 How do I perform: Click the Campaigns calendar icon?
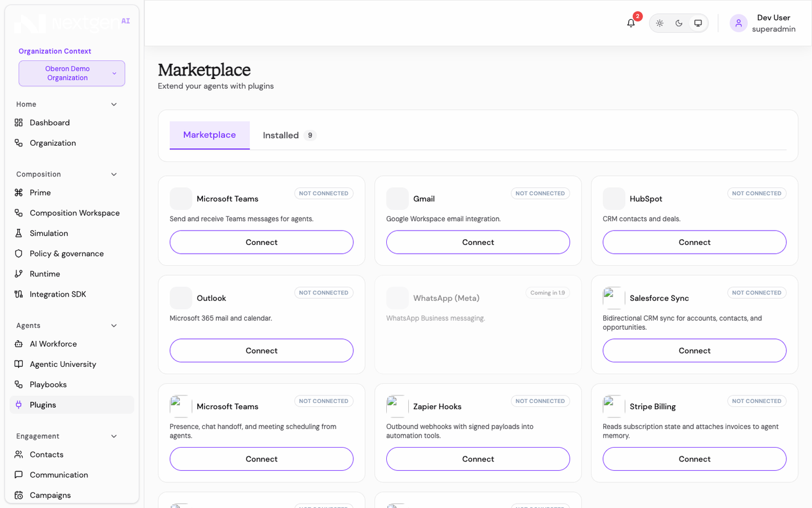19,495
